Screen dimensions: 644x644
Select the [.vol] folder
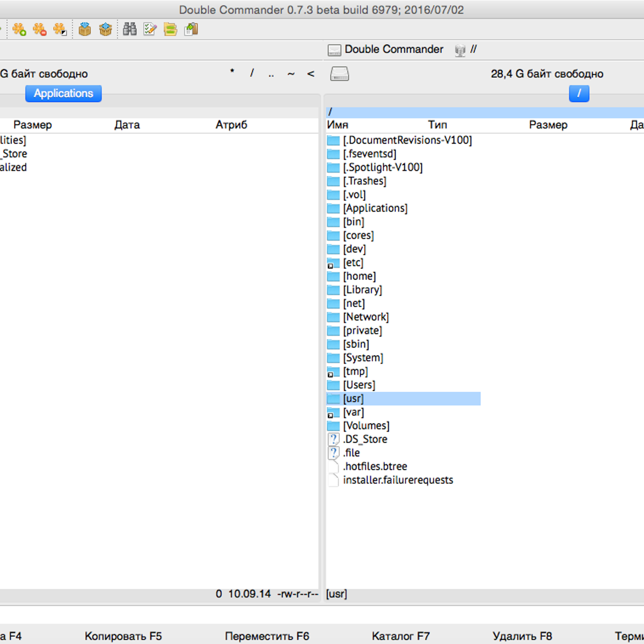[354, 195]
